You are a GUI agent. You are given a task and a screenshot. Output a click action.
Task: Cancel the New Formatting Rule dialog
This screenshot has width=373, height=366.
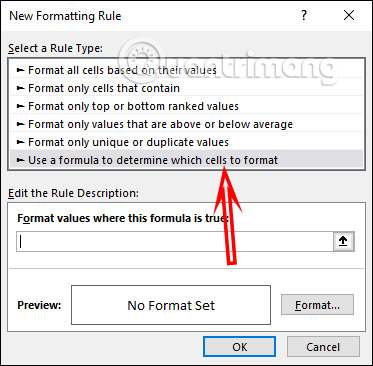click(323, 347)
